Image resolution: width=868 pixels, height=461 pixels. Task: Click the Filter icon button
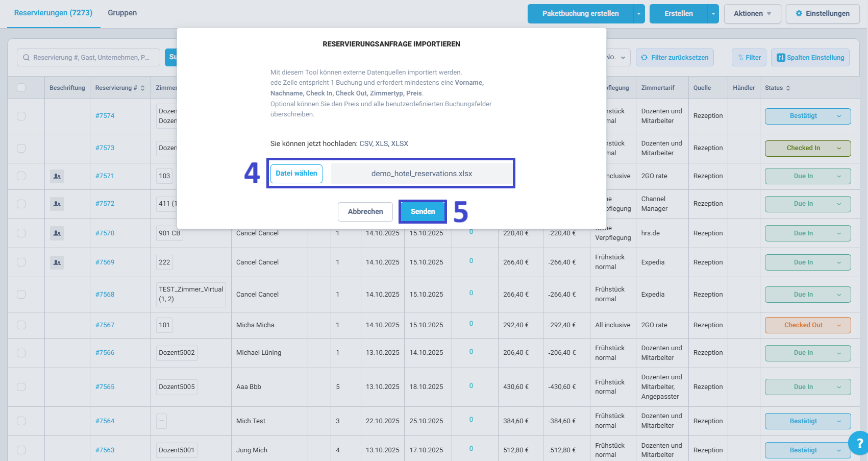[x=749, y=58]
